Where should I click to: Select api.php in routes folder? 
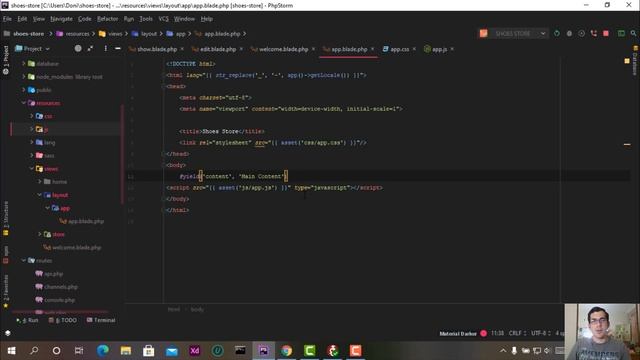pyautogui.click(x=53, y=274)
